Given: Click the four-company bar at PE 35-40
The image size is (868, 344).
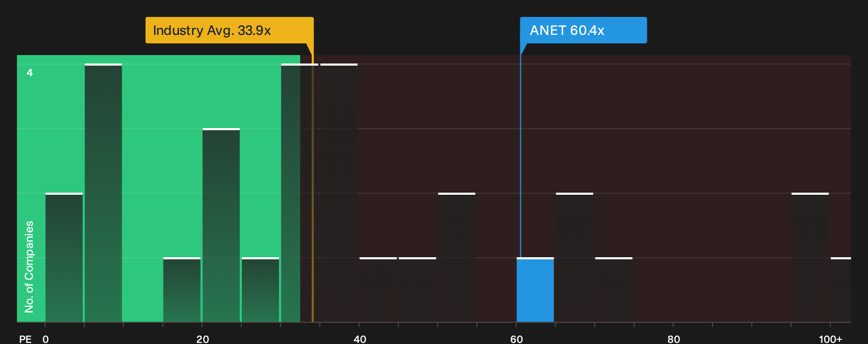Looking at the screenshot, I should tap(339, 193).
